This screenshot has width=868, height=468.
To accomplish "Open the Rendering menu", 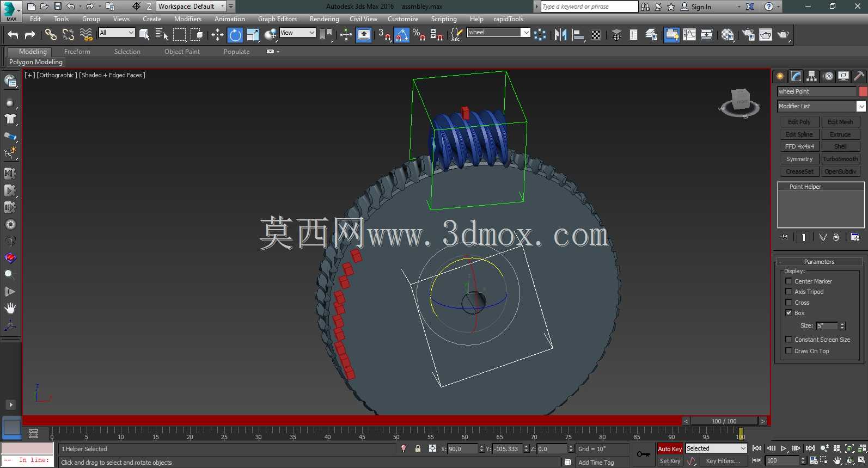I will 324,19.
